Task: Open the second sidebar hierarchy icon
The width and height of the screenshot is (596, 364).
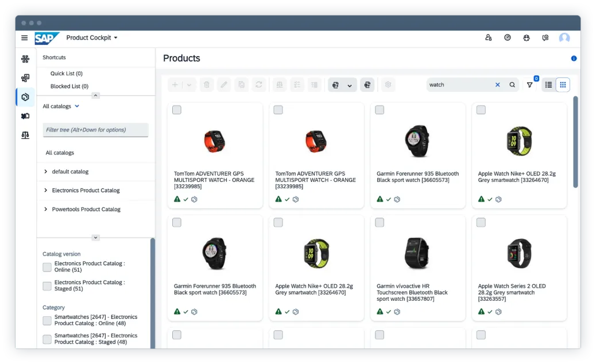Action: pos(25,78)
